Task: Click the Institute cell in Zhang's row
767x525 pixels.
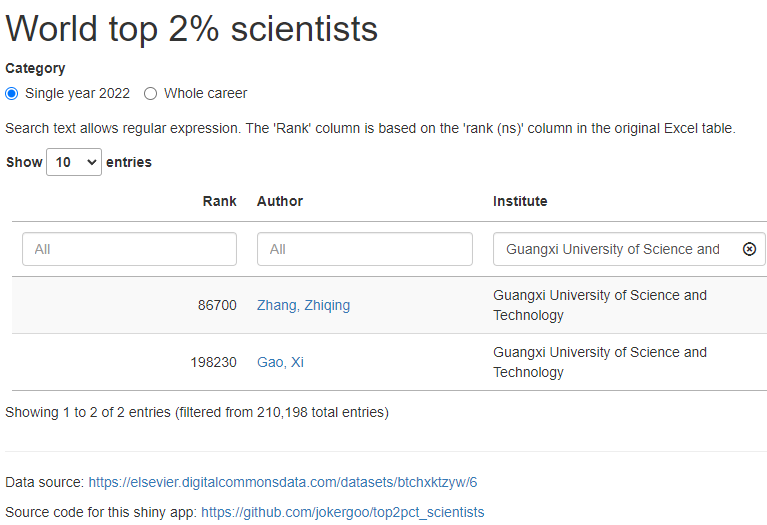Action: click(600, 305)
